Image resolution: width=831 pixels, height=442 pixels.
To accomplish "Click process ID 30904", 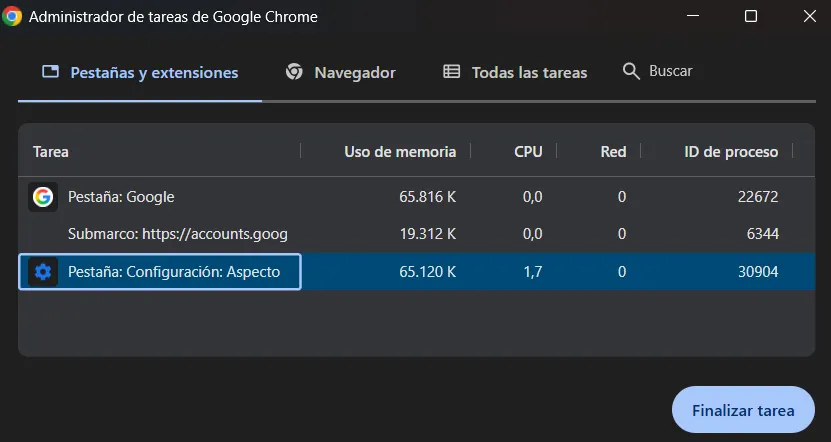I will (x=758, y=272).
